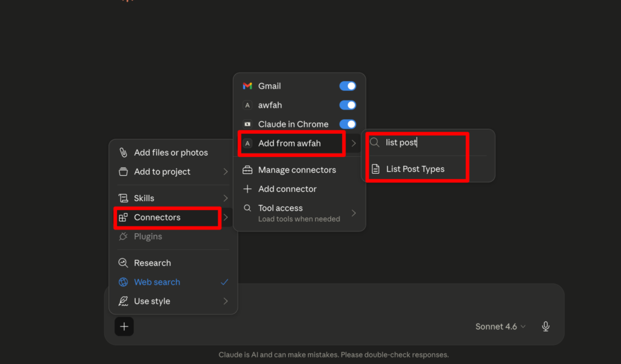This screenshot has height=364, width=621.
Task: Click the magnifier icon in tool search
Action: [374, 142]
